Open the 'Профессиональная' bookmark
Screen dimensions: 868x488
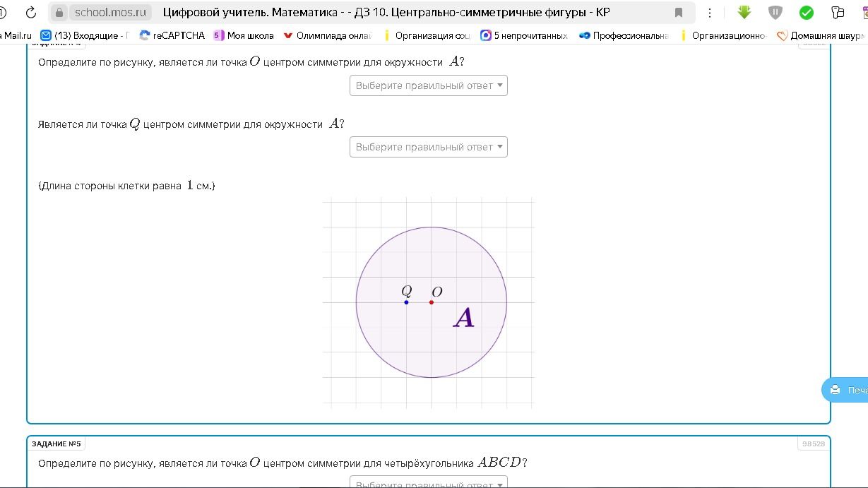624,35
